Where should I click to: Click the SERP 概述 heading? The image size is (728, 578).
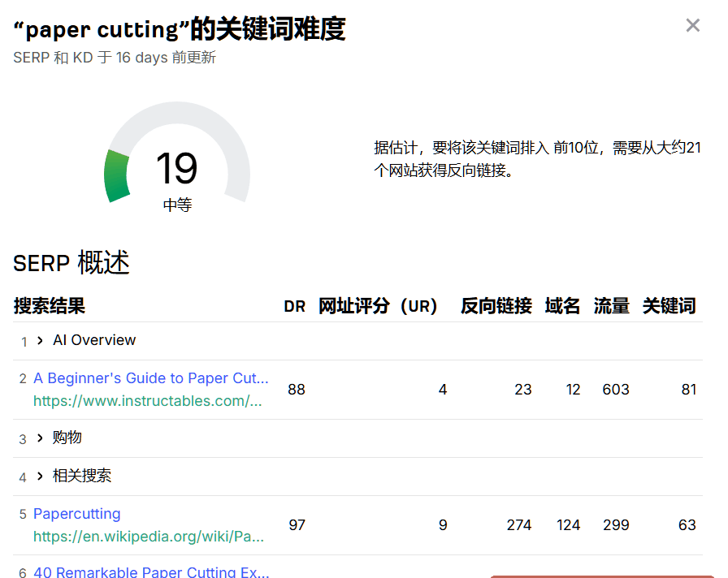(x=71, y=262)
